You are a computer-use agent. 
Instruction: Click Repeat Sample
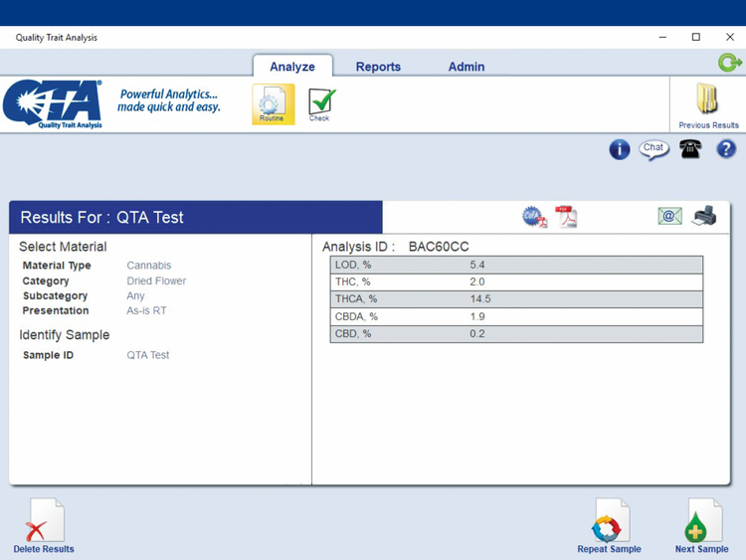click(x=609, y=526)
